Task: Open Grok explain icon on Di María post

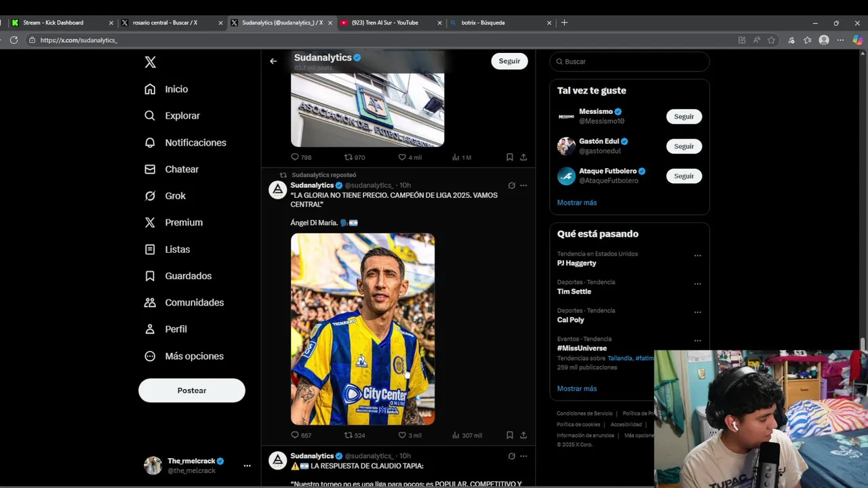Action: (511, 185)
